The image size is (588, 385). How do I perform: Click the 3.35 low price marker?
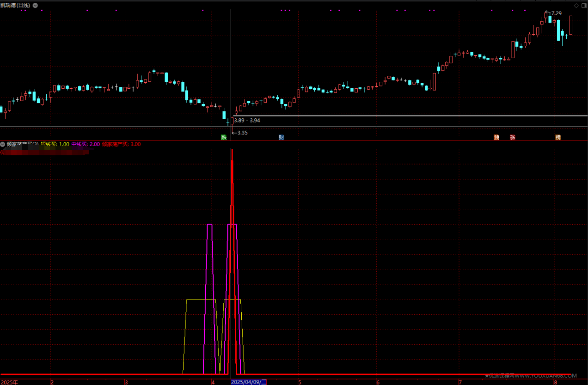click(242, 133)
